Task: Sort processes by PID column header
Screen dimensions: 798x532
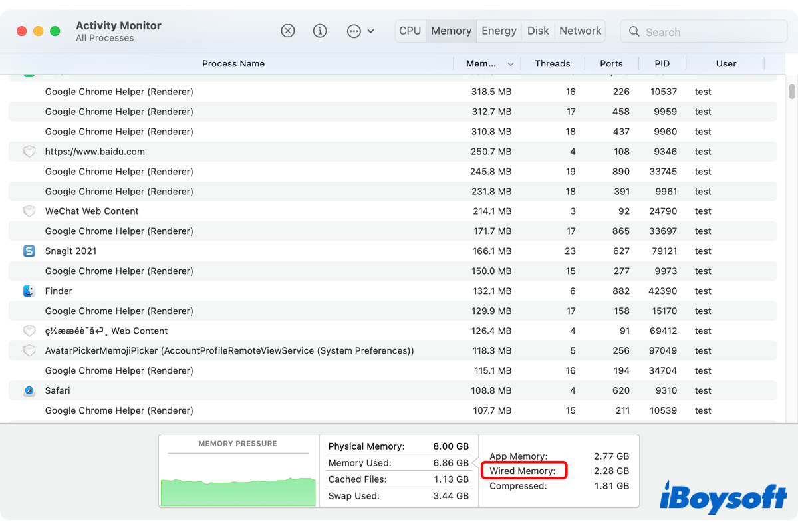Action: (x=662, y=64)
